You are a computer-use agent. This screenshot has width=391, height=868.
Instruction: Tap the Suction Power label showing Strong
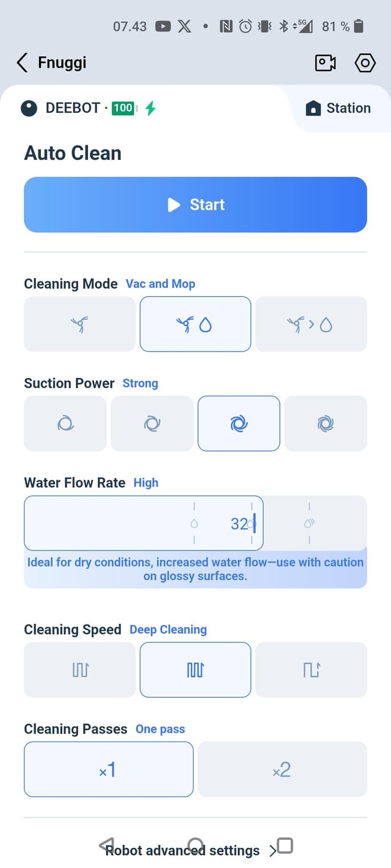tap(140, 383)
